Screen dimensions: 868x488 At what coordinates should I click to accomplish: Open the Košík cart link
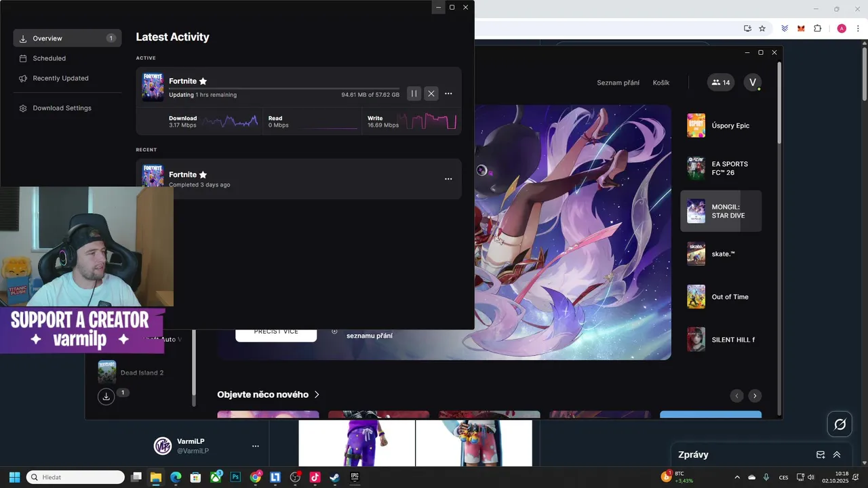[661, 83]
